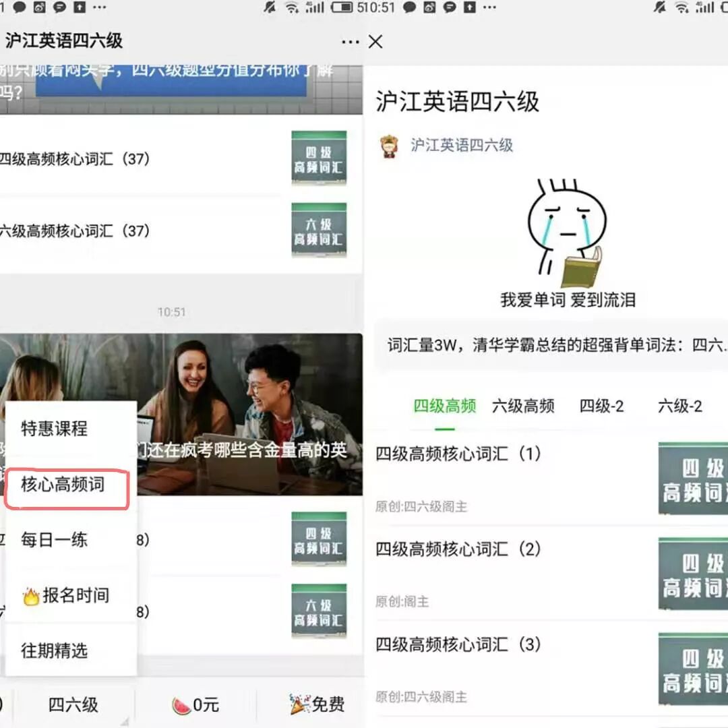Tap thumbnail of 四级高频核心词汇 (3)
This screenshot has height=728, width=728.
coord(693,669)
